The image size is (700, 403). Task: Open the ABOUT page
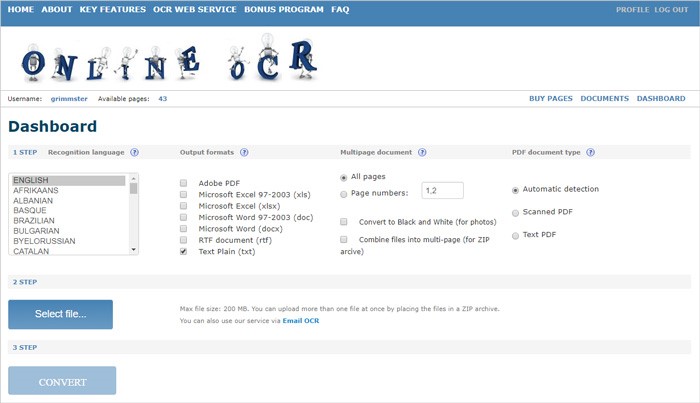click(x=57, y=9)
